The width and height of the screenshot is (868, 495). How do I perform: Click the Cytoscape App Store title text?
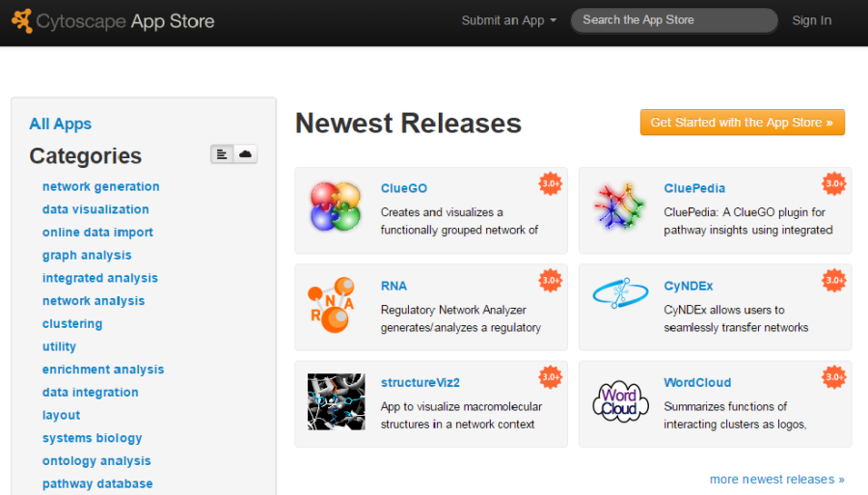pyautogui.click(x=125, y=21)
